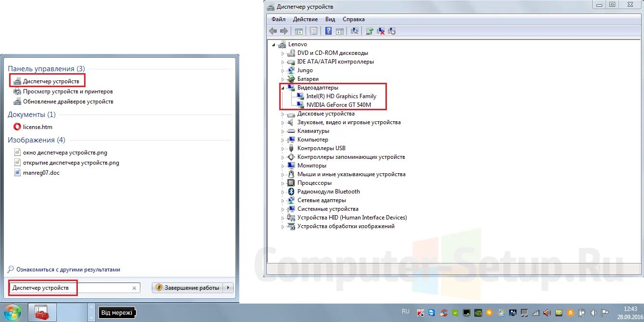The image size is (644, 322).
Task: Open the license.htm document result
Action: coord(33,127)
